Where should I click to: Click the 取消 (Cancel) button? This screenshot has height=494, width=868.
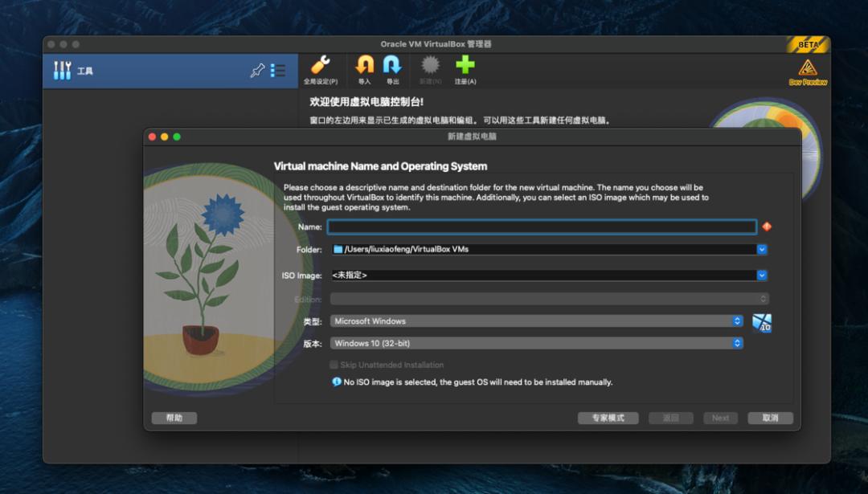pyautogui.click(x=770, y=418)
